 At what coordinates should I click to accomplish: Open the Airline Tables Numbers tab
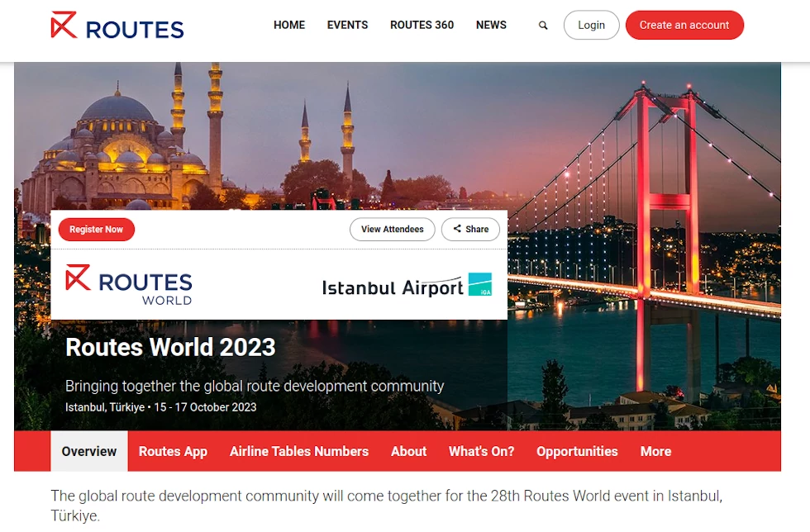(299, 451)
